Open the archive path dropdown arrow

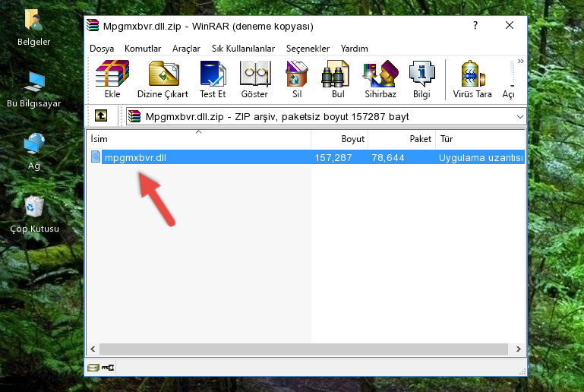pyautogui.click(x=520, y=117)
